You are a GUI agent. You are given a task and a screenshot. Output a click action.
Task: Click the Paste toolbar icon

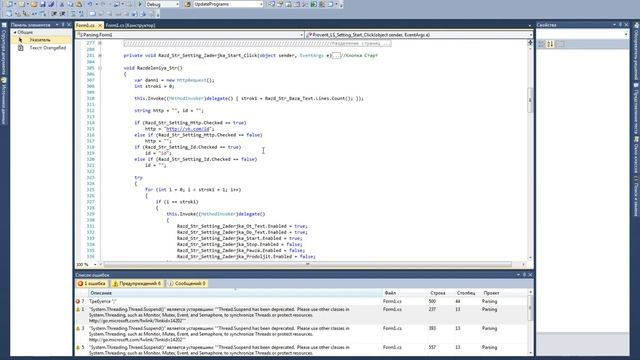click(79, 4)
